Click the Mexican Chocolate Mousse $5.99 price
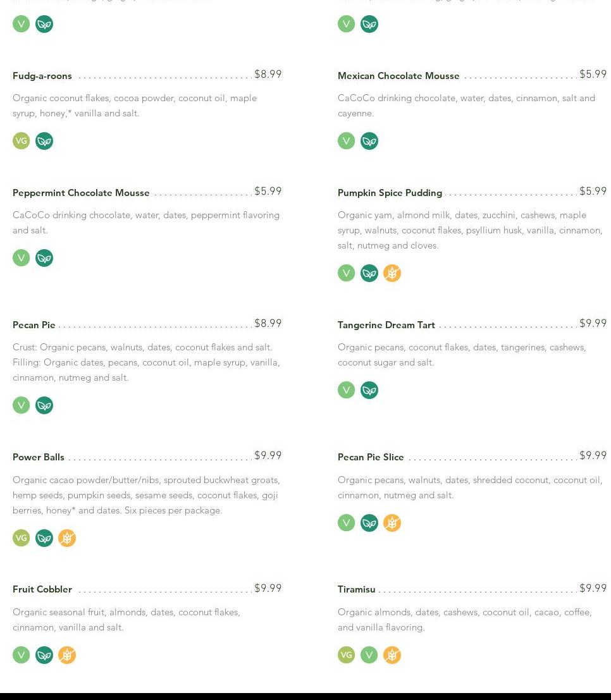The height and width of the screenshot is (700, 611). tap(593, 74)
